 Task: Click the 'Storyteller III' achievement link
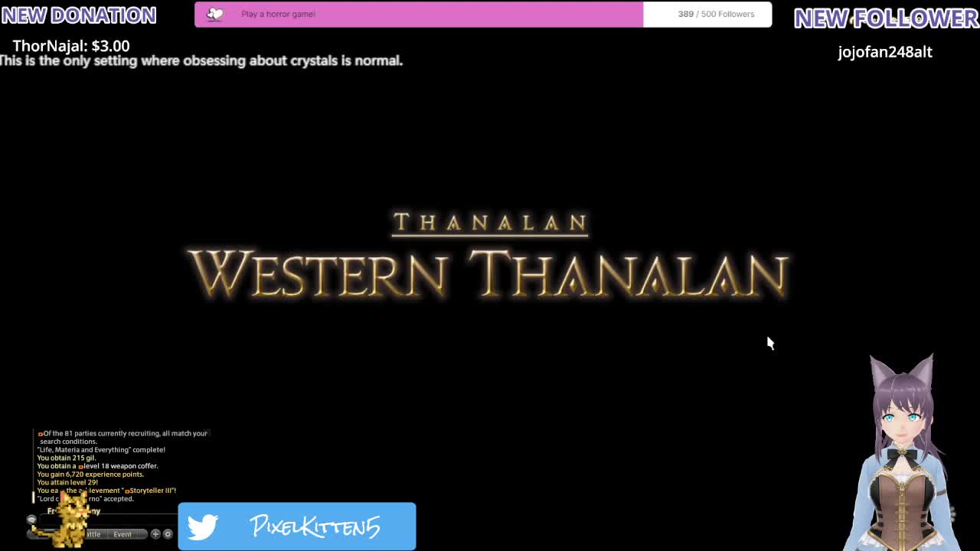click(150, 491)
